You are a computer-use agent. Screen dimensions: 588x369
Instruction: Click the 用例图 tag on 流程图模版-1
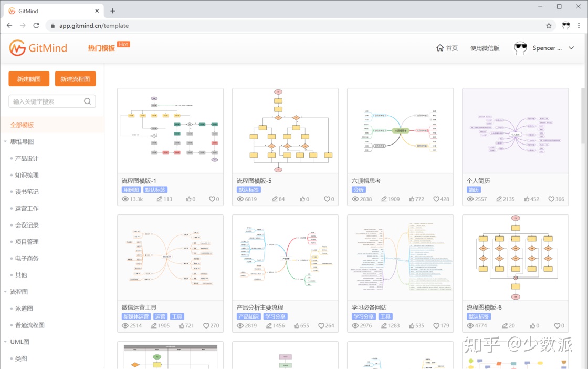point(131,190)
